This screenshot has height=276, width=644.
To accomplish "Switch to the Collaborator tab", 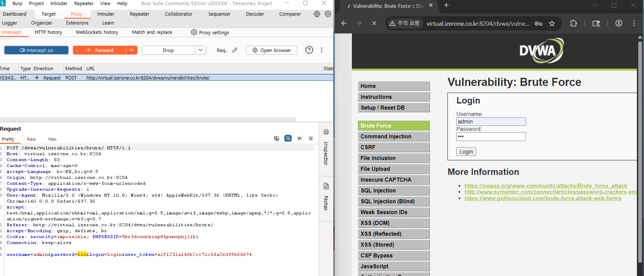I will coord(179,14).
